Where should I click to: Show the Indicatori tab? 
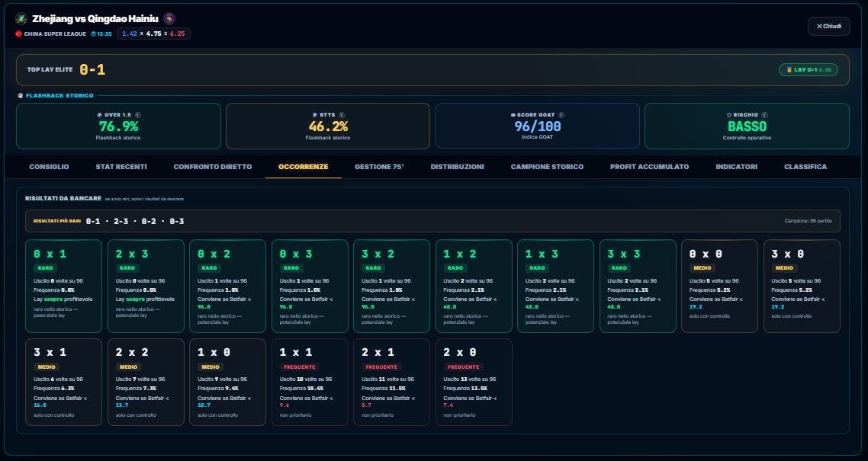click(736, 166)
